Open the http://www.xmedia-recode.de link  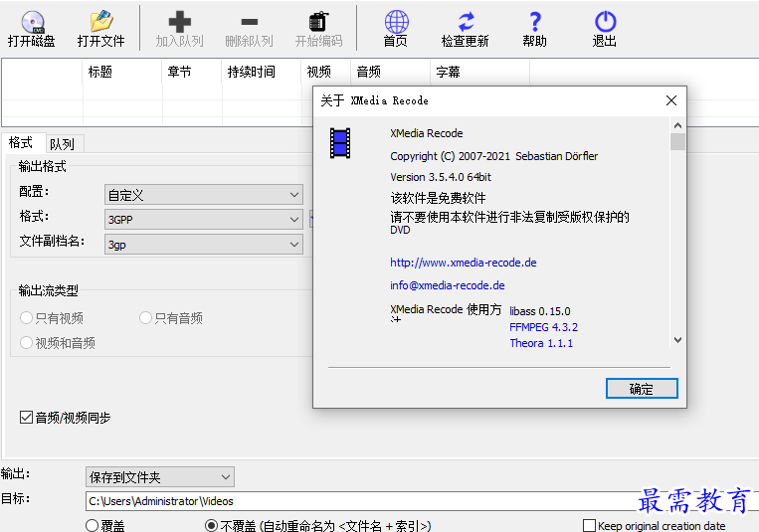coord(464,263)
